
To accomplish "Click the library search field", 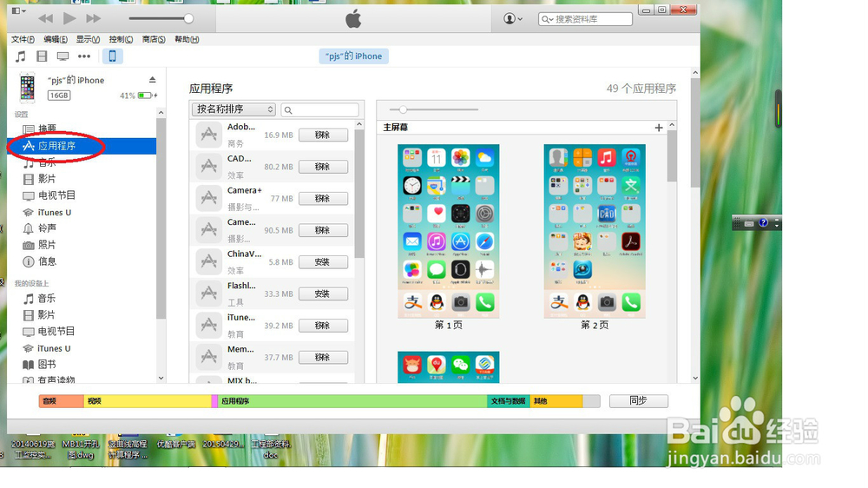I will [x=585, y=19].
